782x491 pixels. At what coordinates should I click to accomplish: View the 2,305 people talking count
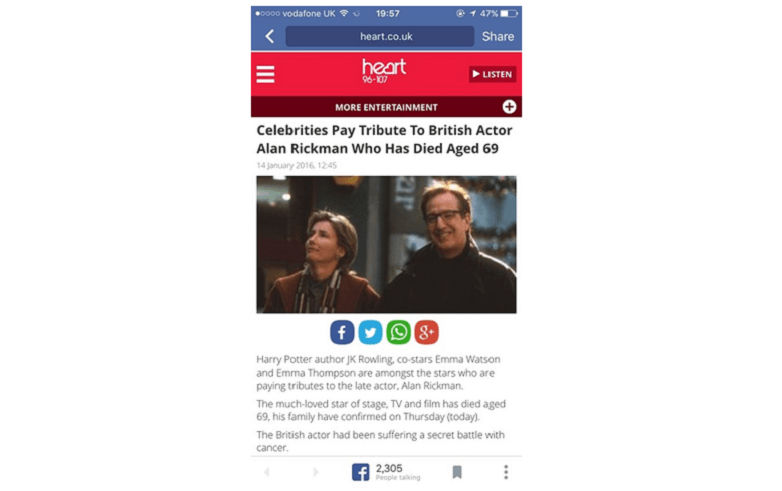398,472
